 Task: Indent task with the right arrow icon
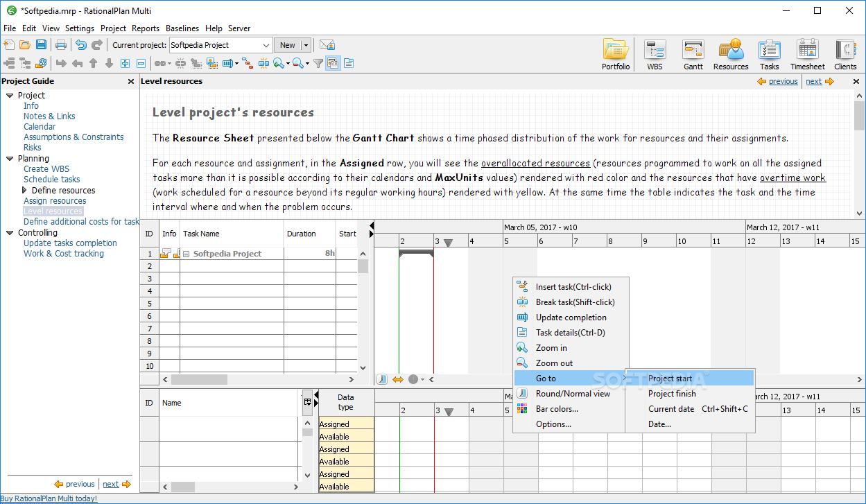pyautogui.click(x=61, y=63)
